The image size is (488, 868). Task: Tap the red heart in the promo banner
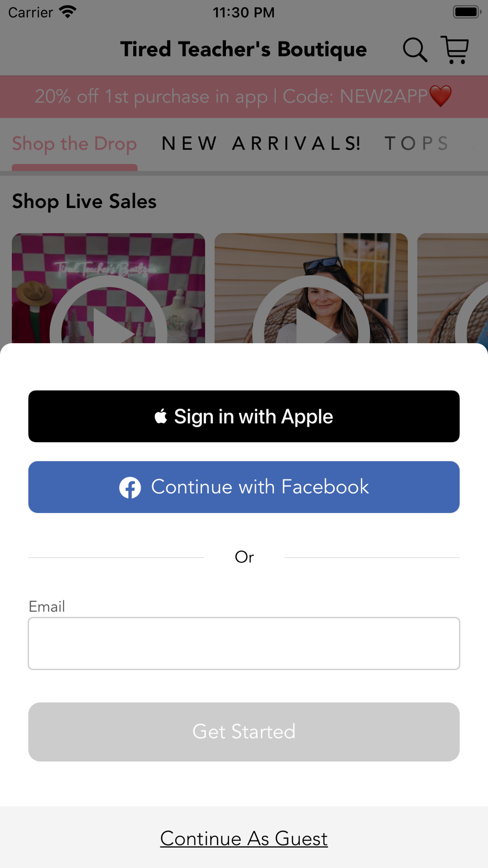440,96
